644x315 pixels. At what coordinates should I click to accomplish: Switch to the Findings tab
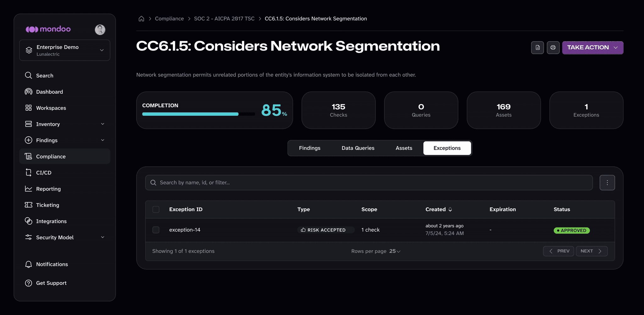[x=309, y=148]
